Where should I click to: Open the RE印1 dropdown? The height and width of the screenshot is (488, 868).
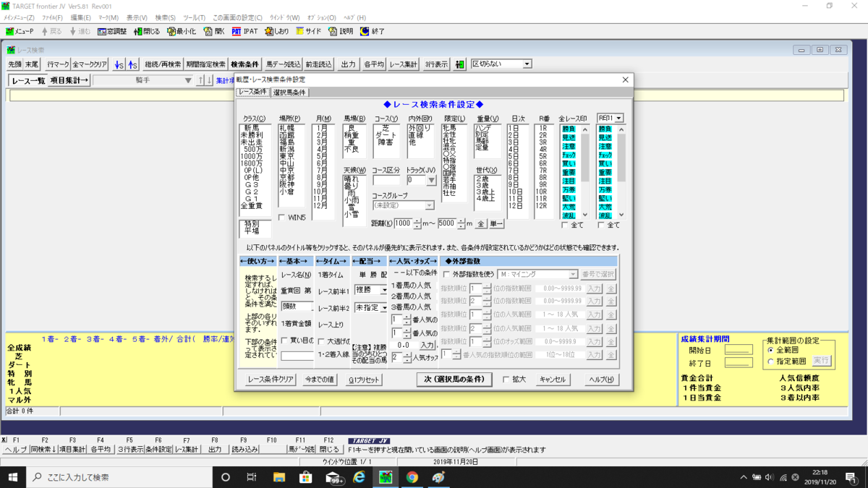(x=618, y=118)
